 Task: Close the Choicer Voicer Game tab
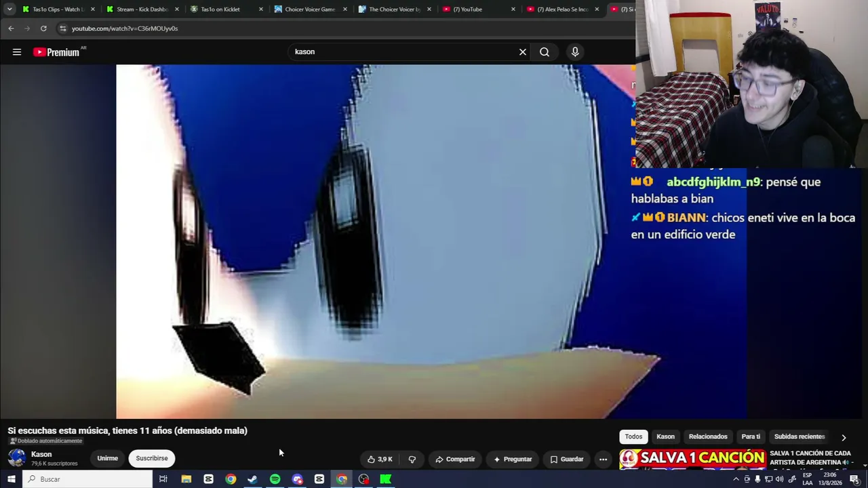(x=345, y=9)
